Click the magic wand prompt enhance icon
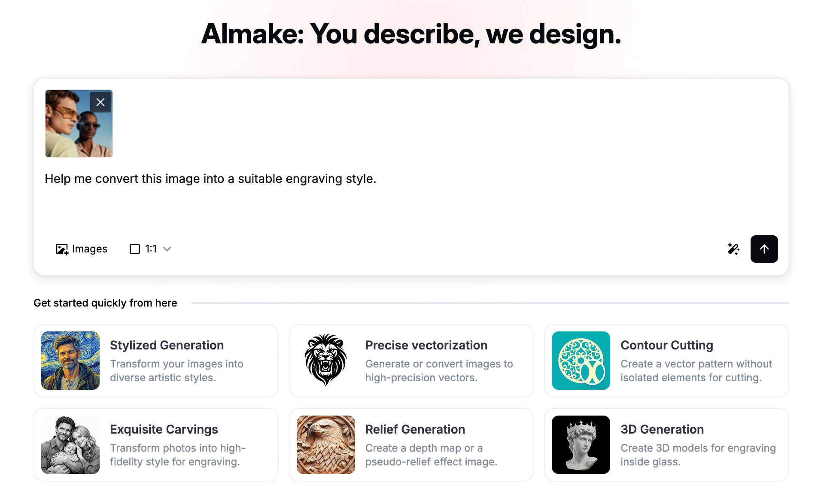The image size is (821, 504). 733,249
